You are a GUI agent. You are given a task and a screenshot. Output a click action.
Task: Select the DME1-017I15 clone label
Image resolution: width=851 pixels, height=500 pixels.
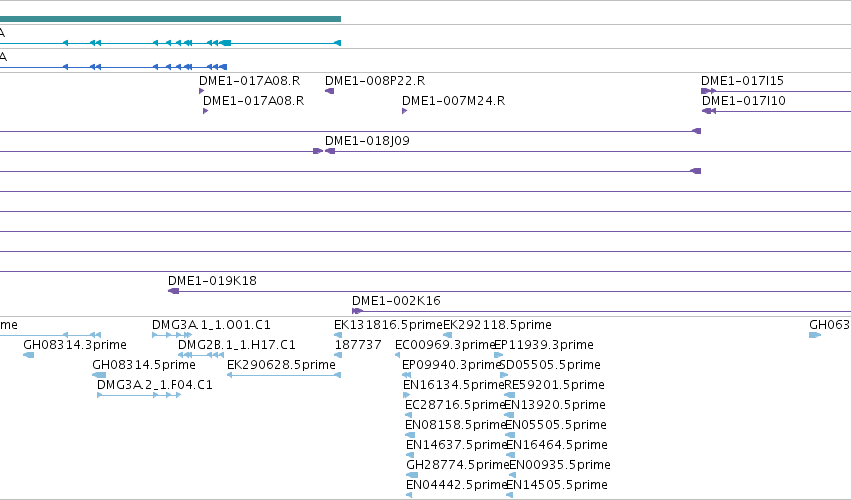pos(742,81)
